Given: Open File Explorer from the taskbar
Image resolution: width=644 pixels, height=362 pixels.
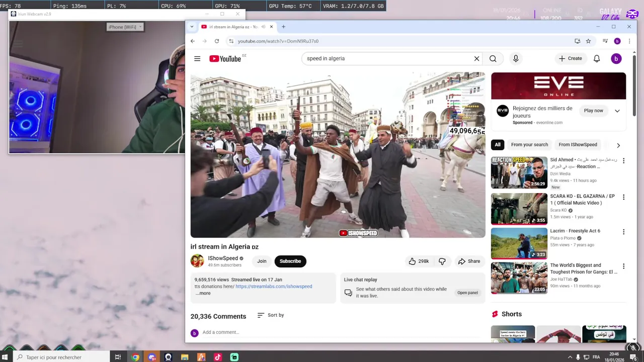Looking at the screenshot, I should tap(185, 357).
